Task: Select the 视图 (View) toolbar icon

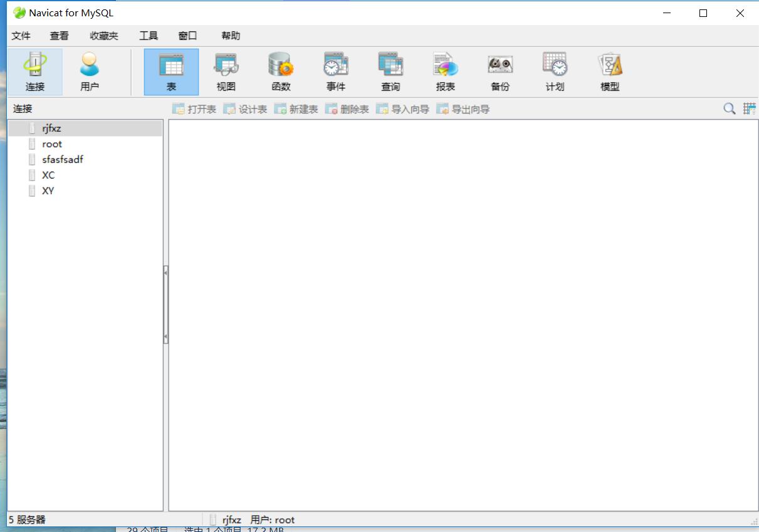Action: pos(226,71)
